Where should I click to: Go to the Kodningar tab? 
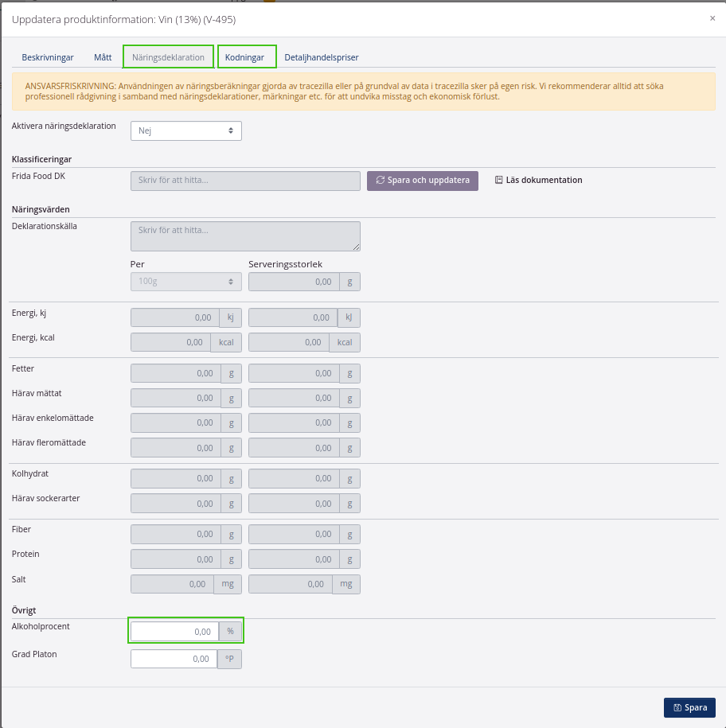[244, 57]
